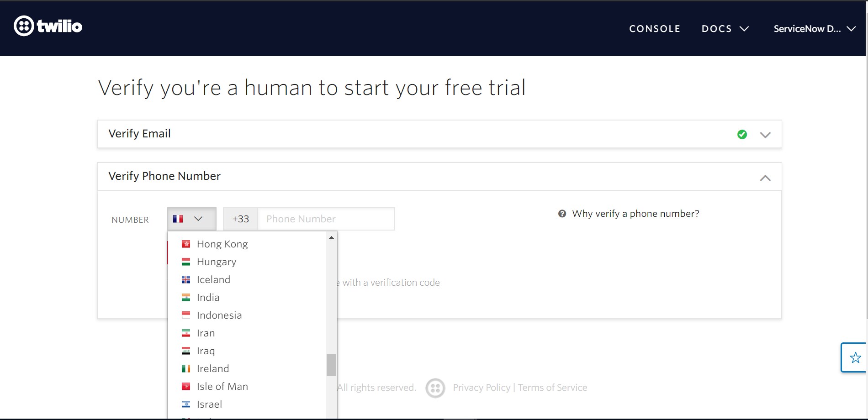Open the Terms of Service link

(553, 387)
